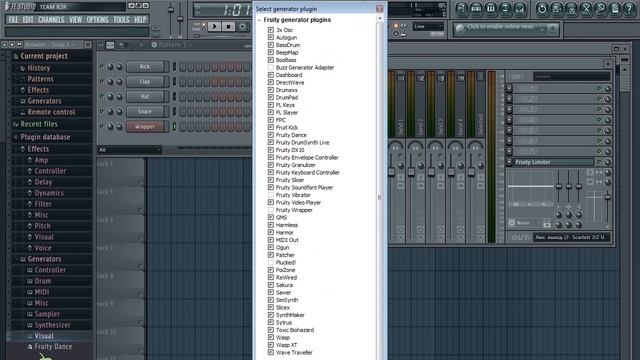Enable the Plucked! checkbox
The width and height of the screenshot is (640, 360).
[x=271, y=262]
